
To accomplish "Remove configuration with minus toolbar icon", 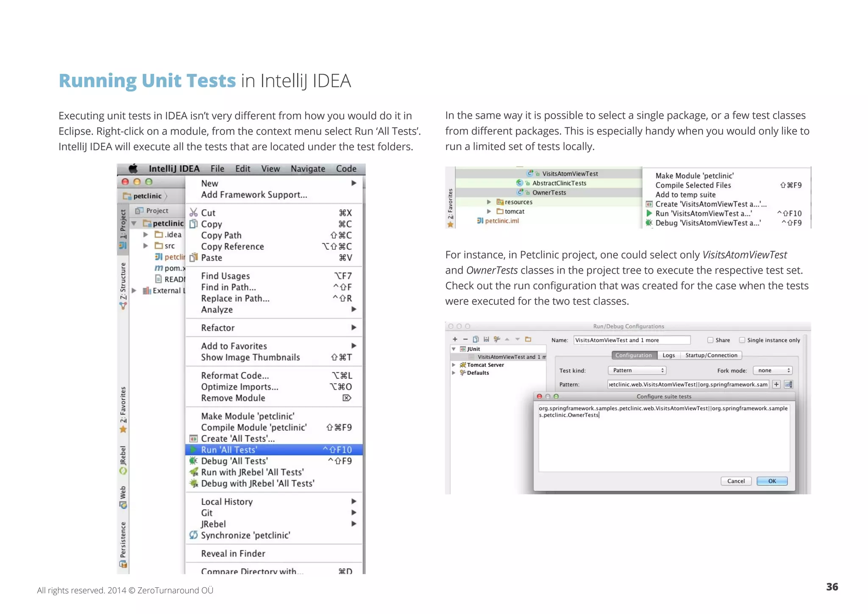I will point(465,339).
